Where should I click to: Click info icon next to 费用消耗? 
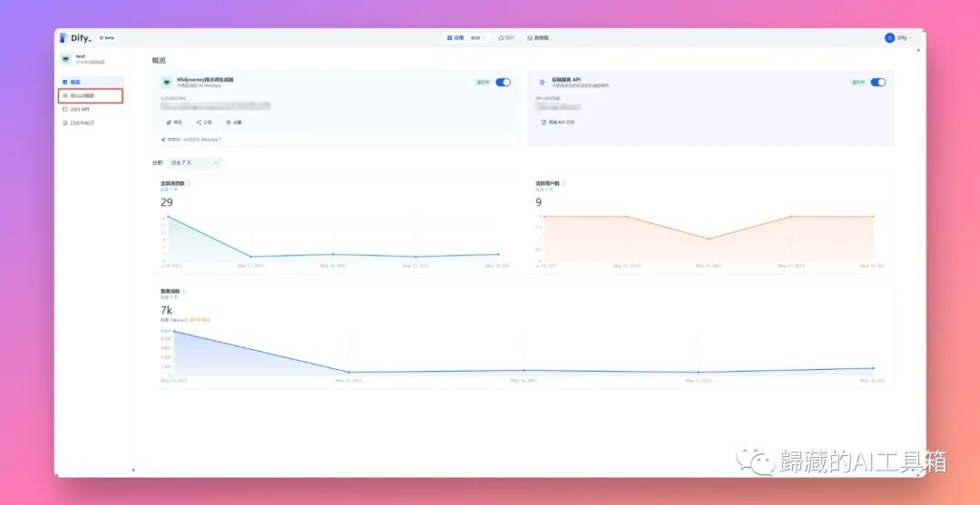click(183, 291)
